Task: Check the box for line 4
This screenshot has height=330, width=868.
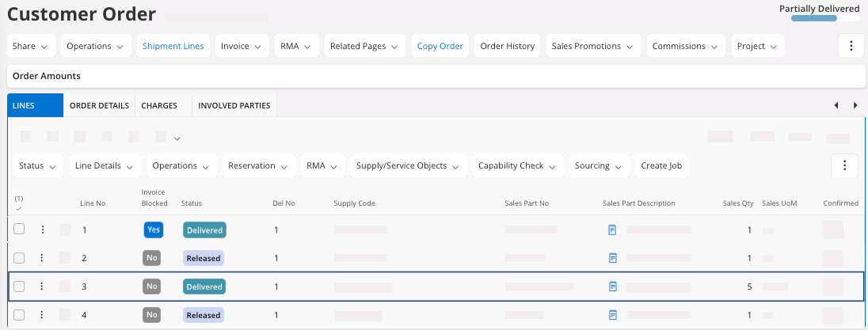Action: pos(19,315)
